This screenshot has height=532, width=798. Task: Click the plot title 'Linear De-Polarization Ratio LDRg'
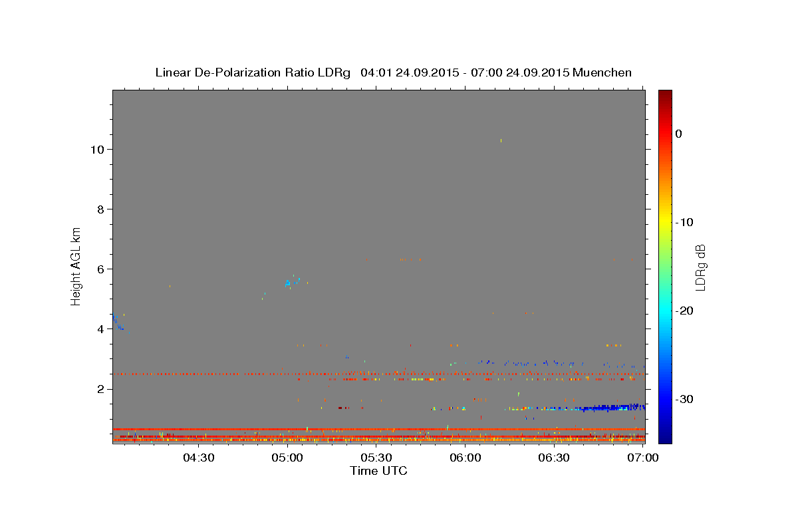click(252, 72)
